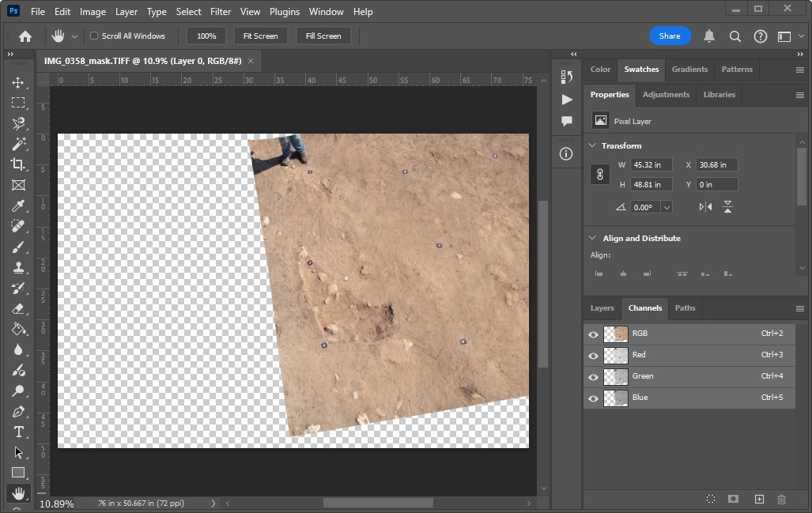Open the rotation angle dropdown
Screen dimensions: 812x513
coord(667,207)
